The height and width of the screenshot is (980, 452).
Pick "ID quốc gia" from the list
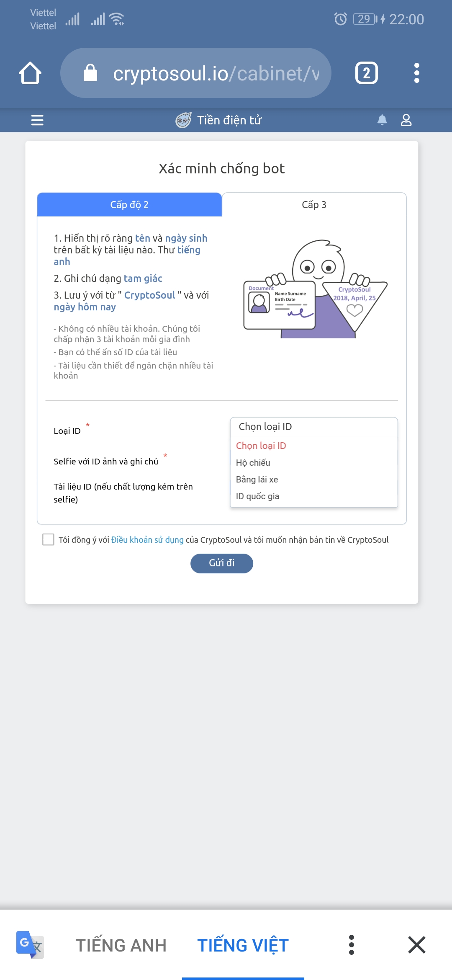click(x=257, y=496)
